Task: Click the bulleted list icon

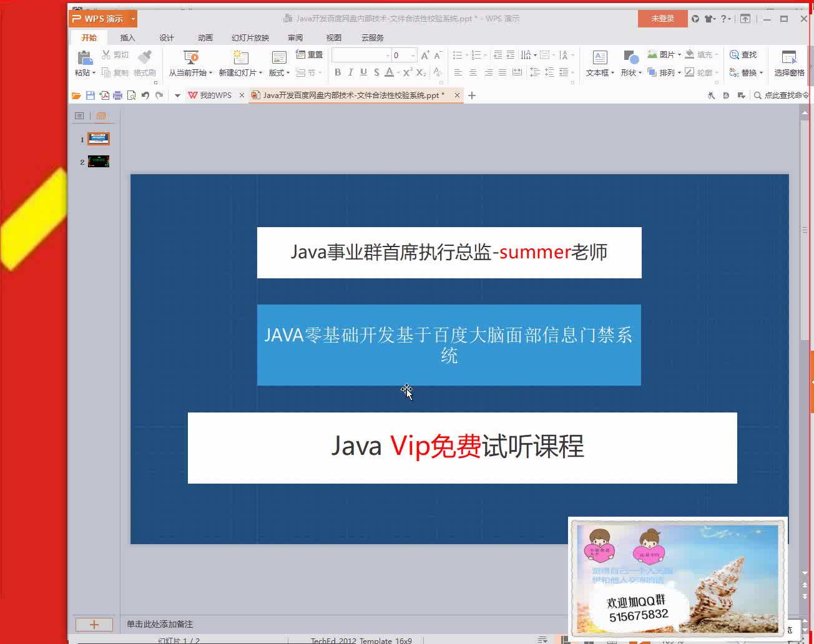Action: point(457,55)
